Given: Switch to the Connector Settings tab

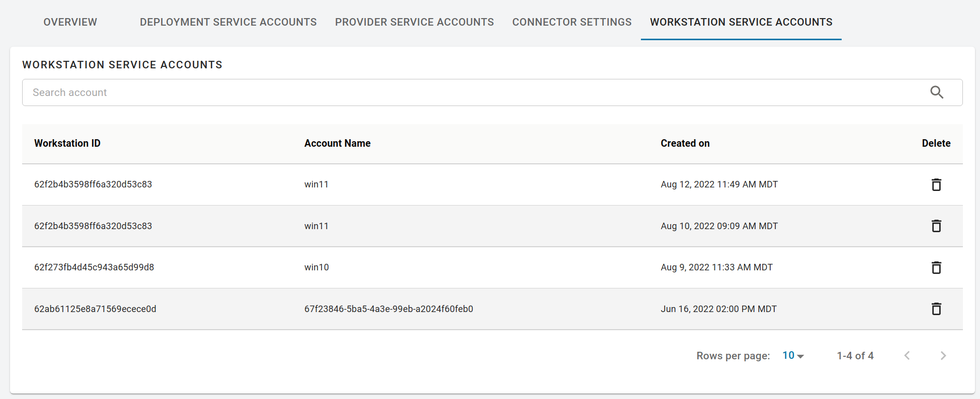Looking at the screenshot, I should [x=572, y=22].
